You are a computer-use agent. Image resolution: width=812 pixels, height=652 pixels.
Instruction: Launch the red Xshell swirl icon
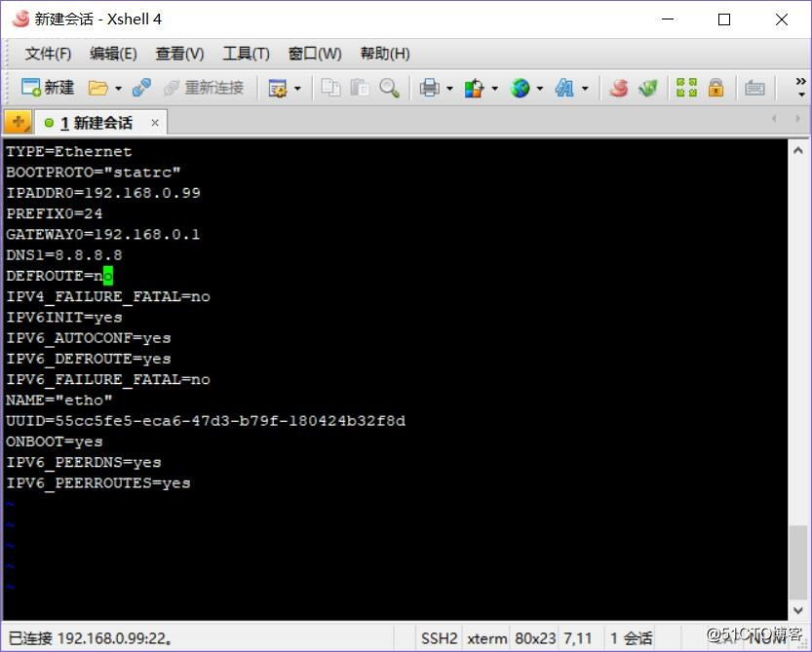[619, 88]
